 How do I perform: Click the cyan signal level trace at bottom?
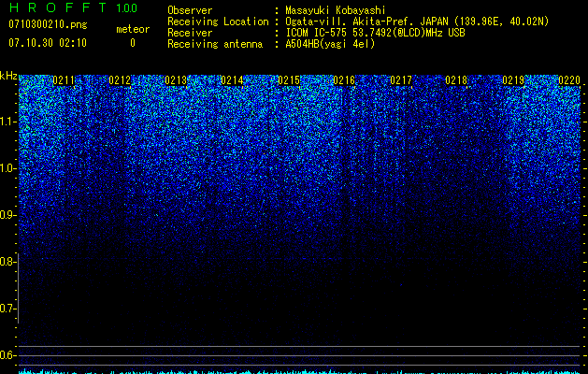(300, 372)
